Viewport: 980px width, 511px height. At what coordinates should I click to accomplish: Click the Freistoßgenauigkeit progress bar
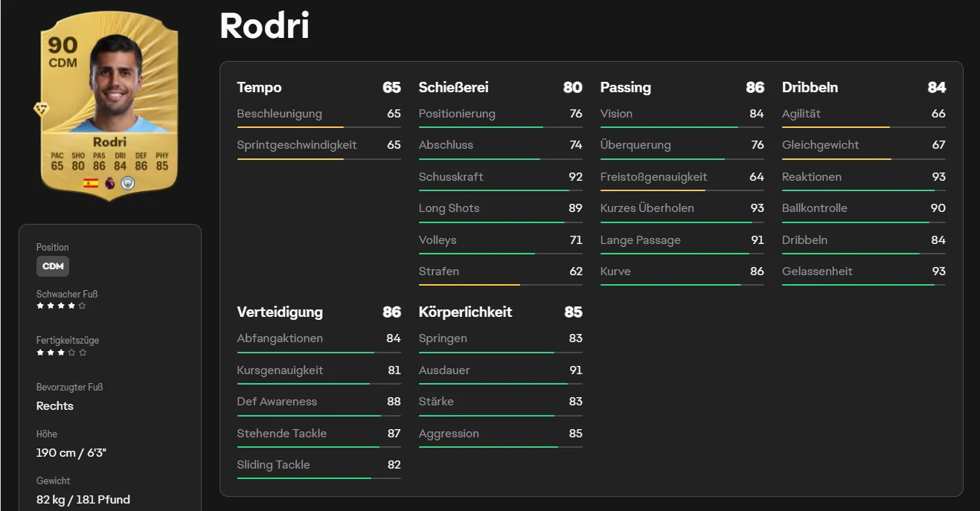pyautogui.click(x=682, y=191)
